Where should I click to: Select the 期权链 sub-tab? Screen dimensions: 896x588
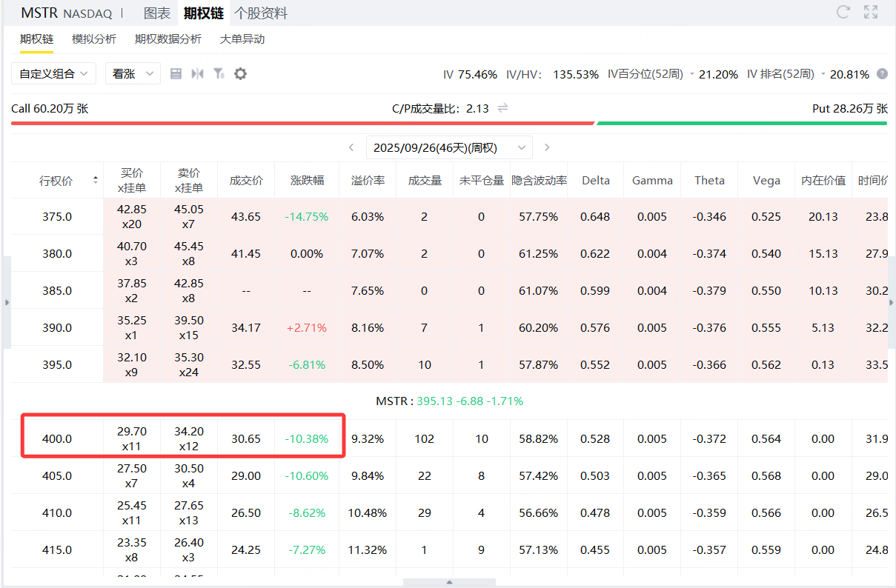coord(36,39)
